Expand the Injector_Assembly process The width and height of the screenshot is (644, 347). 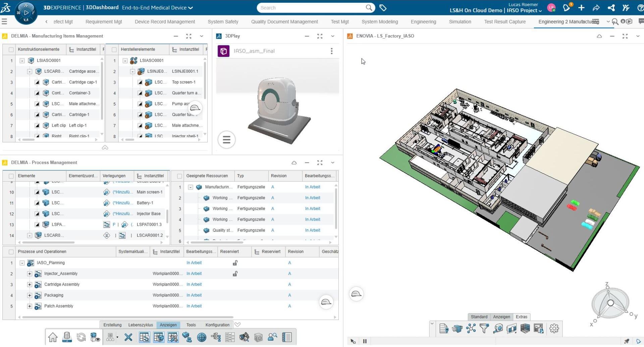click(x=30, y=274)
